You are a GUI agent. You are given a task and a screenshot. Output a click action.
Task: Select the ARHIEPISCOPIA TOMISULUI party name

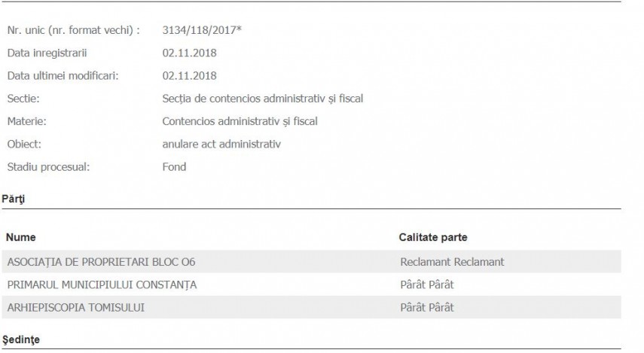(x=75, y=307)
